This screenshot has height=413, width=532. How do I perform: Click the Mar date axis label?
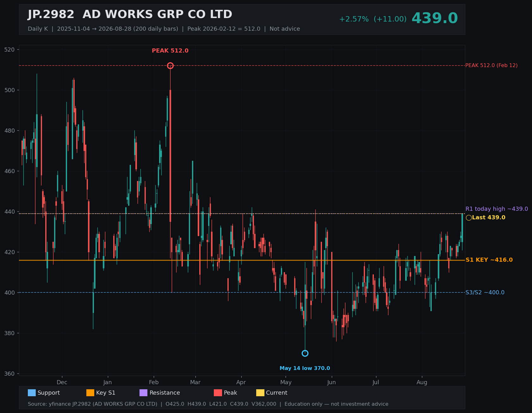pyautogui.click(x=195, y=382)
